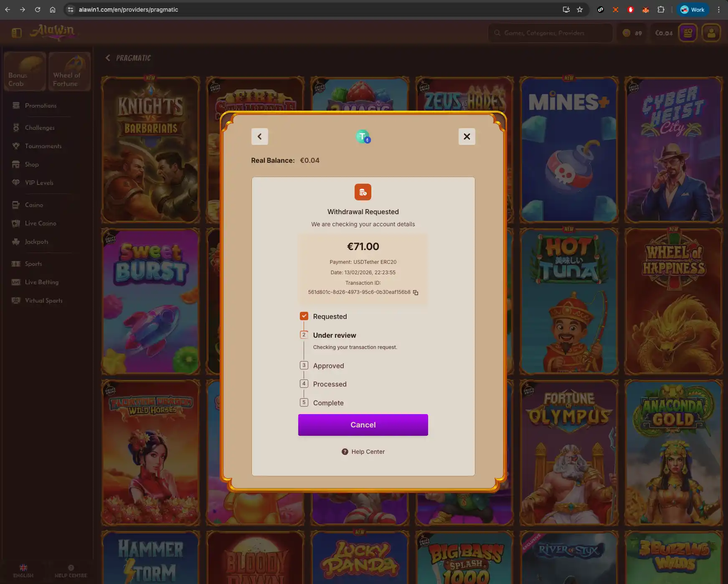This screenshot has width=728, height=584.
Task: Open the Wheel of Happiness game
Action: [673, 301]
